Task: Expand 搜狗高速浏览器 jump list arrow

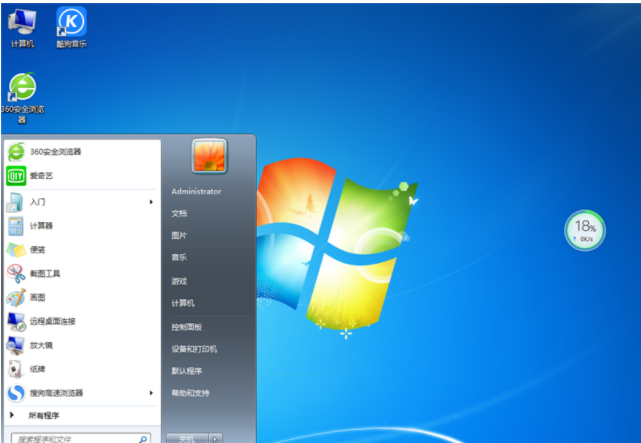Action: point(151,393)
